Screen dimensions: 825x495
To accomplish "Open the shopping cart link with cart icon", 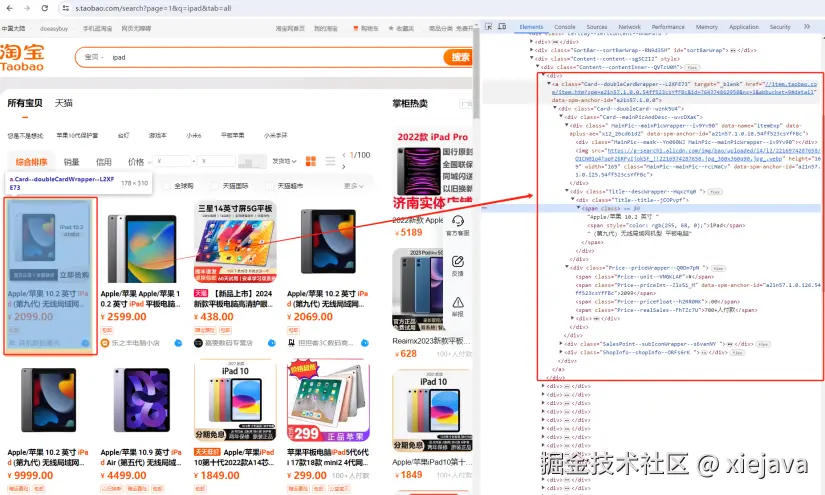I will pos(366,28).
